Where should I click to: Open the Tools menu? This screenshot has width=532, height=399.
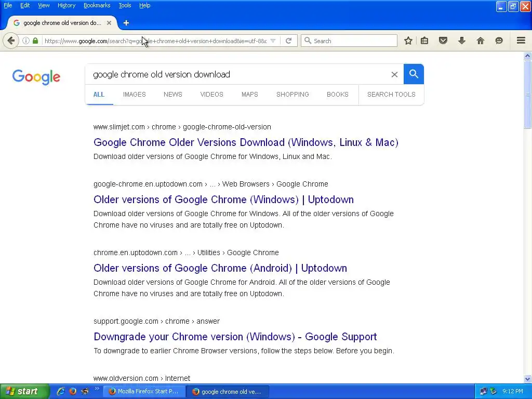125,5
